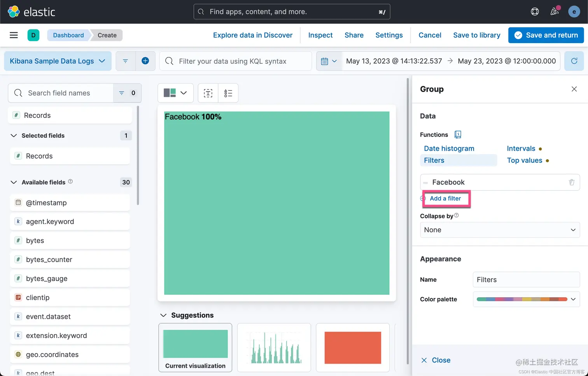Open the help menu lifebuoy icon
588x376 pixels.
click(x=535, y=12)
